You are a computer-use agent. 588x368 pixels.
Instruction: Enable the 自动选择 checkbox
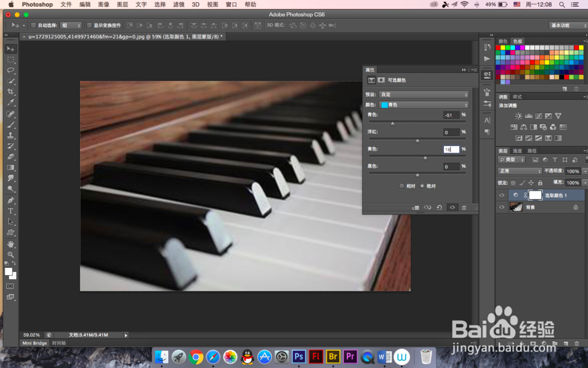[x=34, y=25]
